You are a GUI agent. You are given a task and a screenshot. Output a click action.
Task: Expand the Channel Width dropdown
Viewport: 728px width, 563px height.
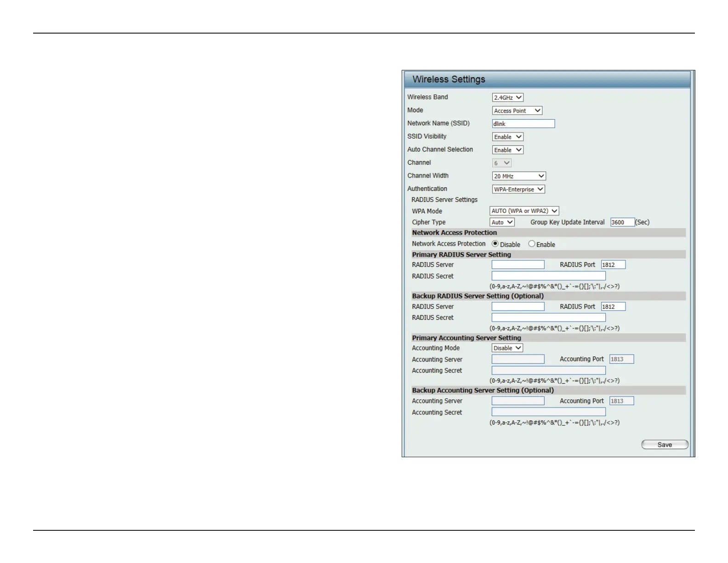point(518,176)
